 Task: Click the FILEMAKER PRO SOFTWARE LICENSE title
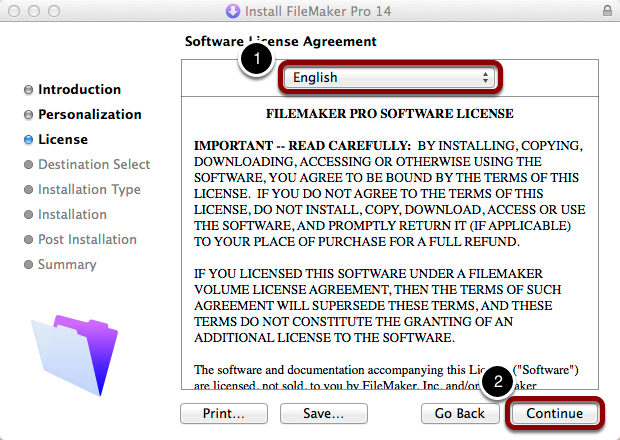(x=390, y=114)
